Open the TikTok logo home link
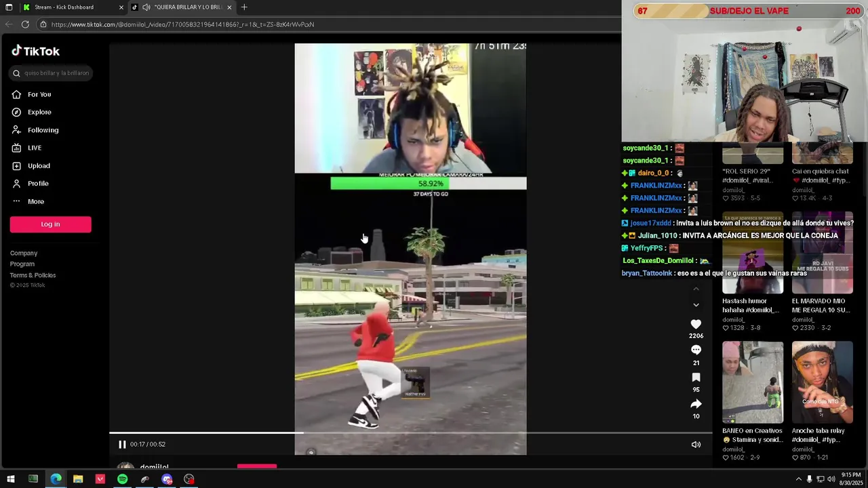 click(x=35, y=51)
